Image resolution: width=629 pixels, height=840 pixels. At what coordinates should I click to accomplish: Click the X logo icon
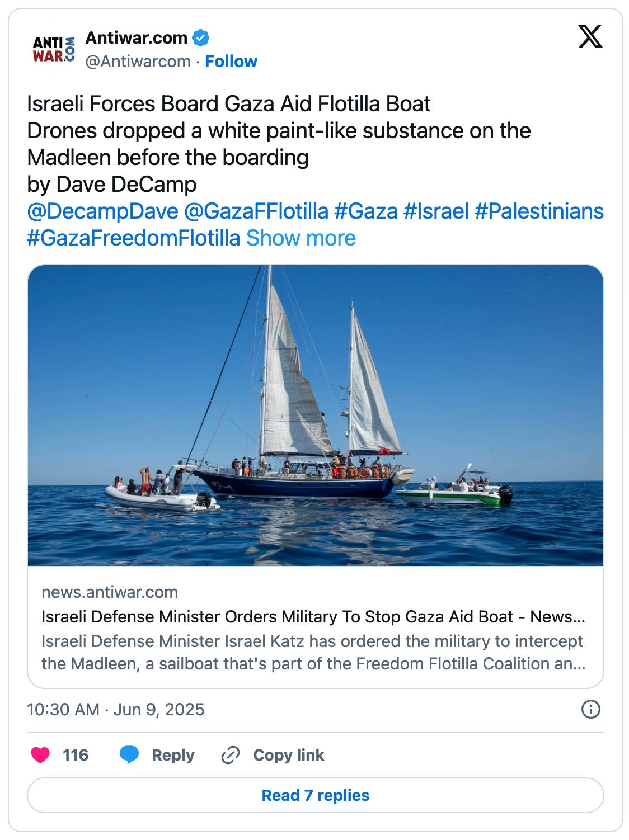[590, 37]
